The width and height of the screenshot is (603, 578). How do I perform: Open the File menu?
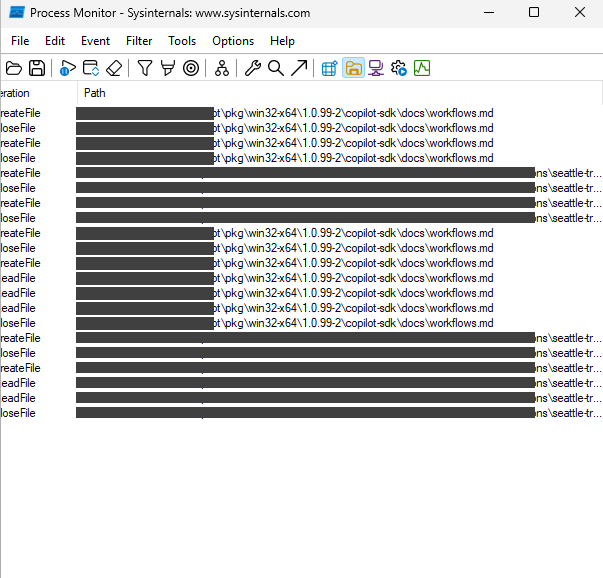tap(20, 41)
